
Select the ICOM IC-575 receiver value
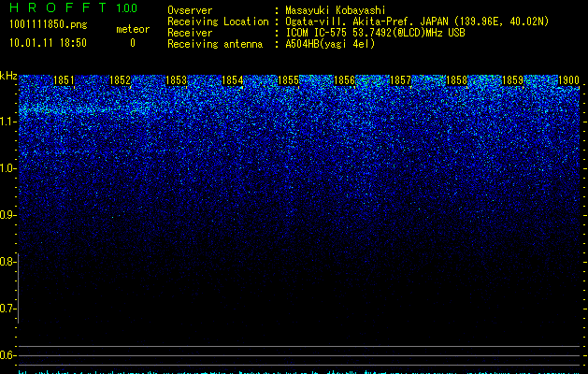tap(375, 33)
